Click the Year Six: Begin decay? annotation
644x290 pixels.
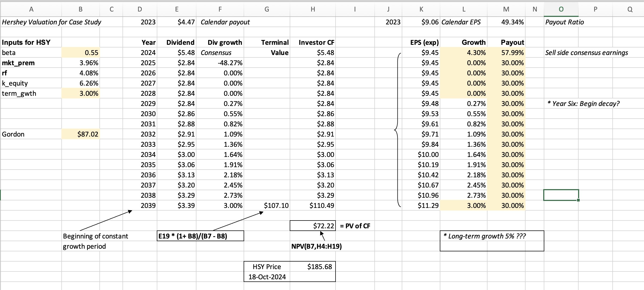point(583,103)
